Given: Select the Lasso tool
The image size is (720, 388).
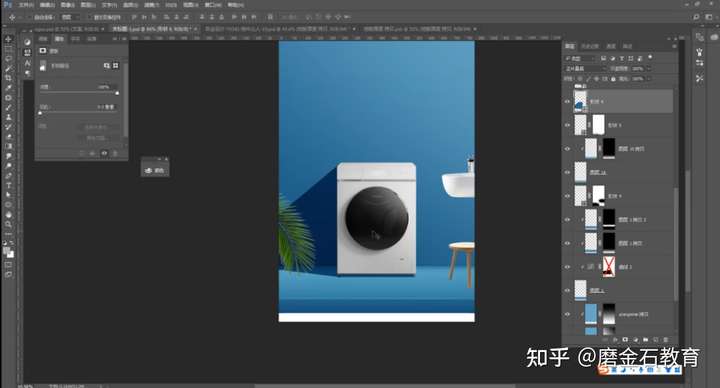Looking at the screenshot, I should coord(8,59).
